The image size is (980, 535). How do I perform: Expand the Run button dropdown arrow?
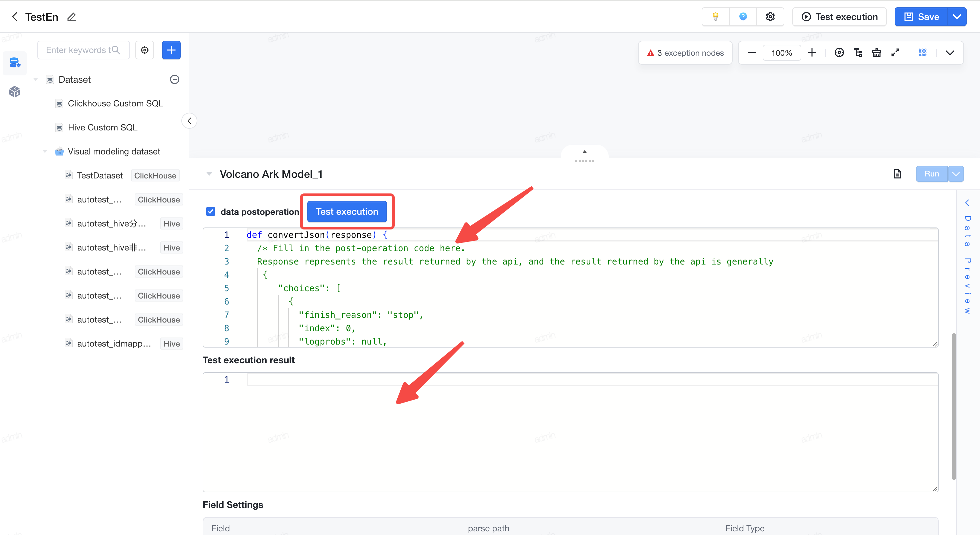point(956,174)
